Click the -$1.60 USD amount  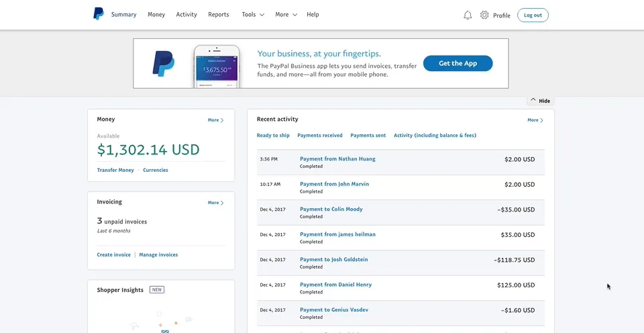pos(518,310)
